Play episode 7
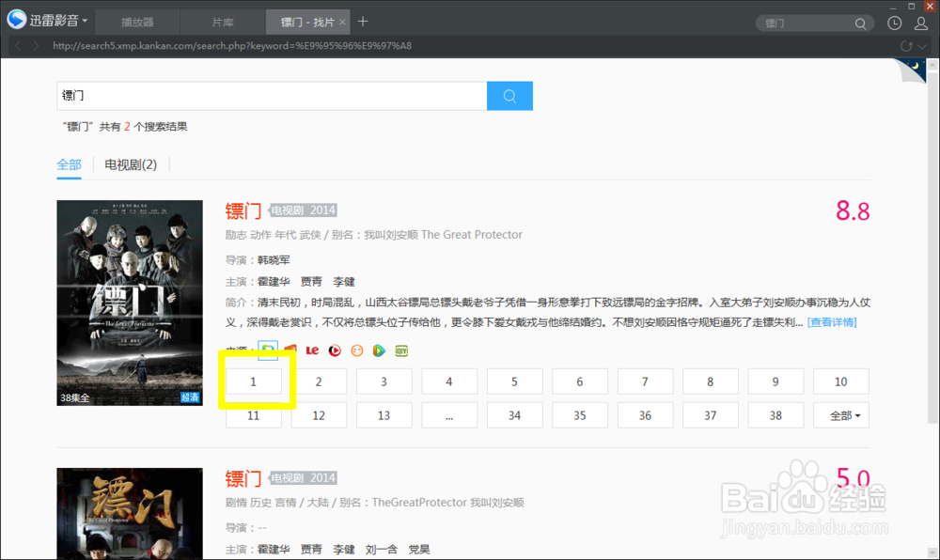940x560 pixels. tap(646, 381)
